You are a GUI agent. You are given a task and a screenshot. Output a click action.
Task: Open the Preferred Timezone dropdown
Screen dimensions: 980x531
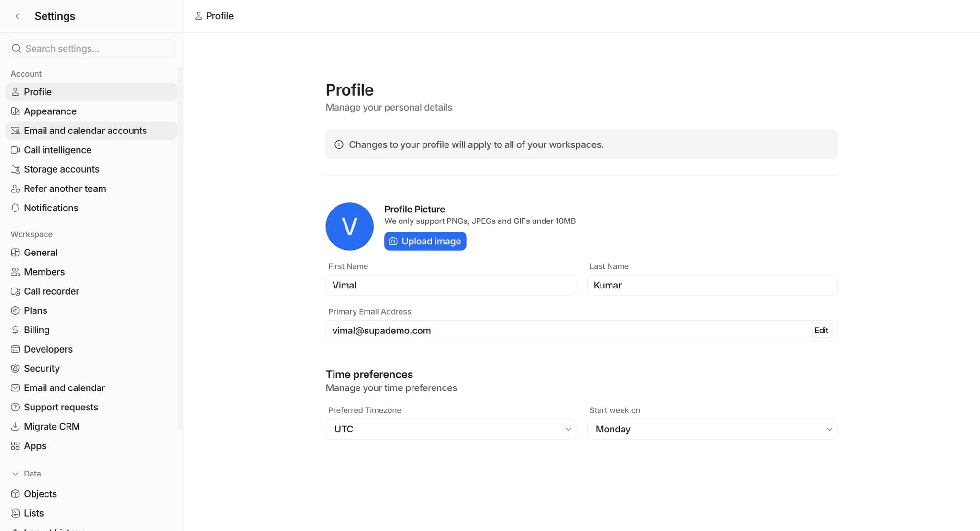(x=450, y=429)
